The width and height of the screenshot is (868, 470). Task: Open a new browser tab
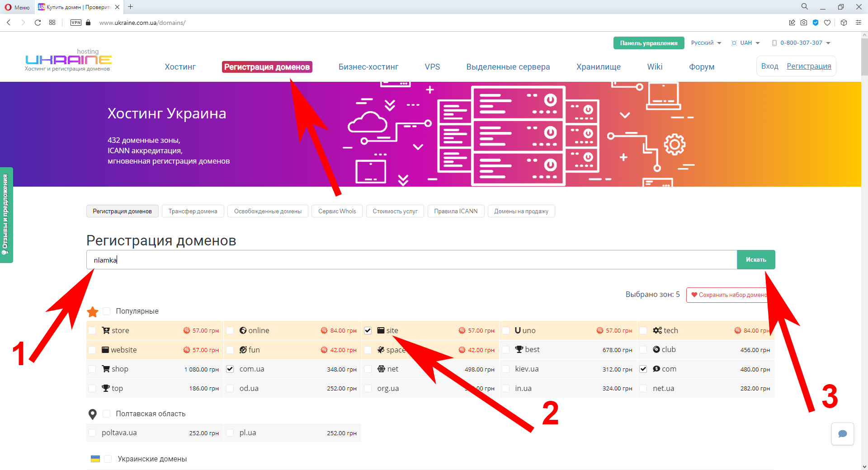(x=131, y=7)
